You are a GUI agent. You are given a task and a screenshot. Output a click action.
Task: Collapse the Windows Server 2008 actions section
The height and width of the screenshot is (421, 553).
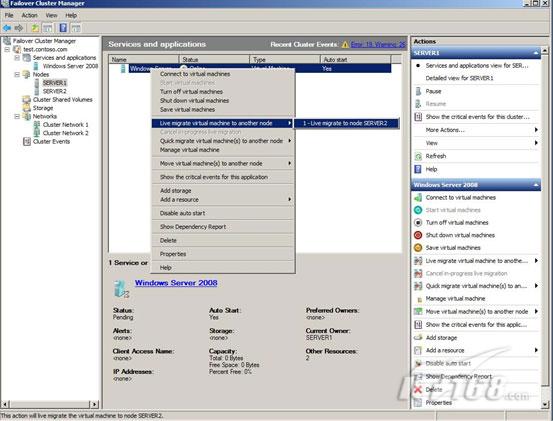coord(536,185)
